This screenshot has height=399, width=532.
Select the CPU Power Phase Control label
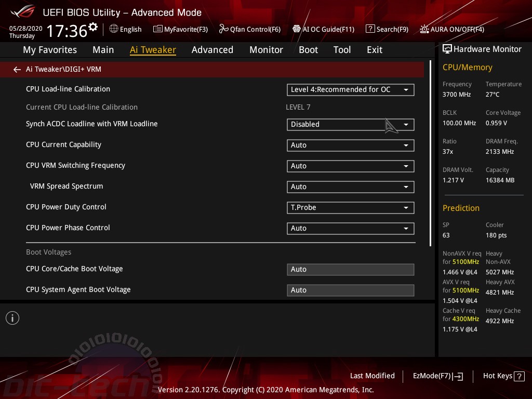pyautogui.click(x=68, y=228)
